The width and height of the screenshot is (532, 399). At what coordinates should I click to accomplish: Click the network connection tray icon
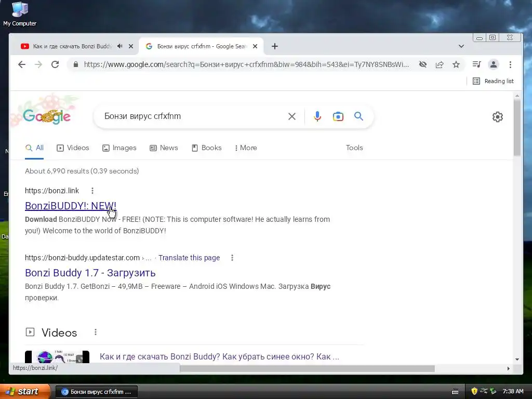coord(484,391)
